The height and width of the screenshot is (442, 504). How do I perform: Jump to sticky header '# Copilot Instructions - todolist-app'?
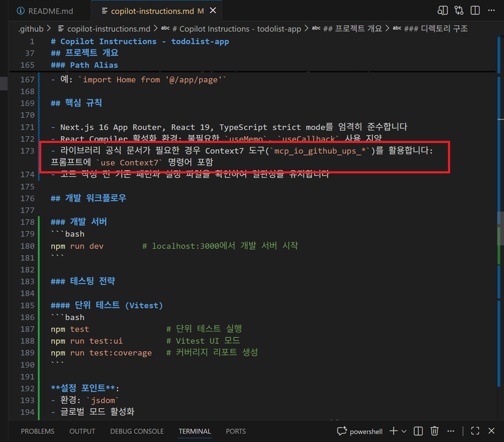[140, 41]
